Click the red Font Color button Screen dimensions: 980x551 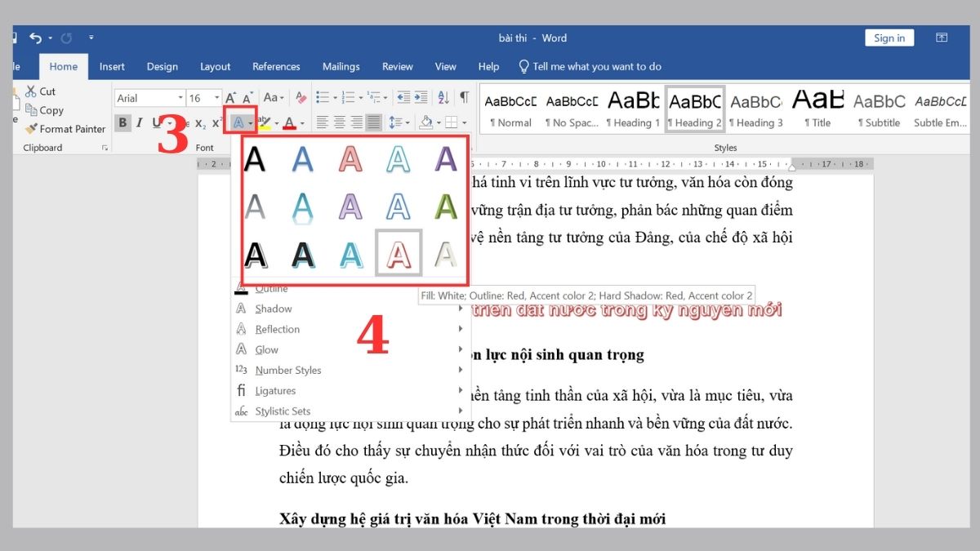tap(289, 123)
